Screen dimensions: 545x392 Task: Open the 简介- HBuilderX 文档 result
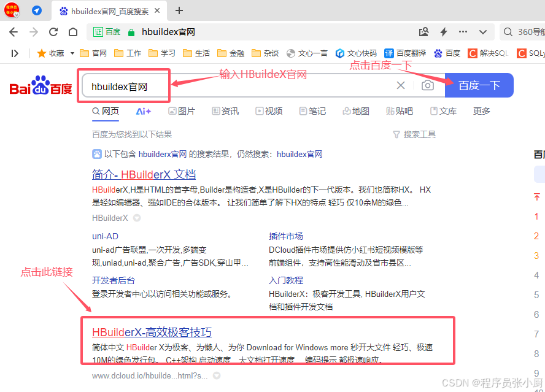144,174
